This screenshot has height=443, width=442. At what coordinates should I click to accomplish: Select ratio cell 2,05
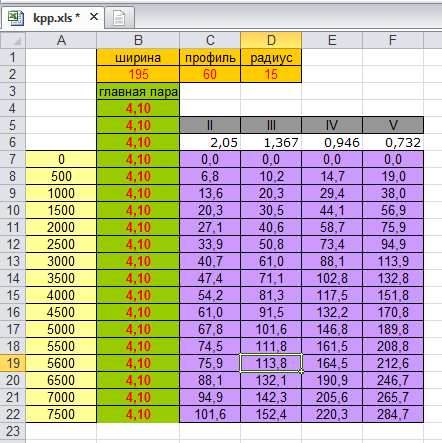[210, 142]
